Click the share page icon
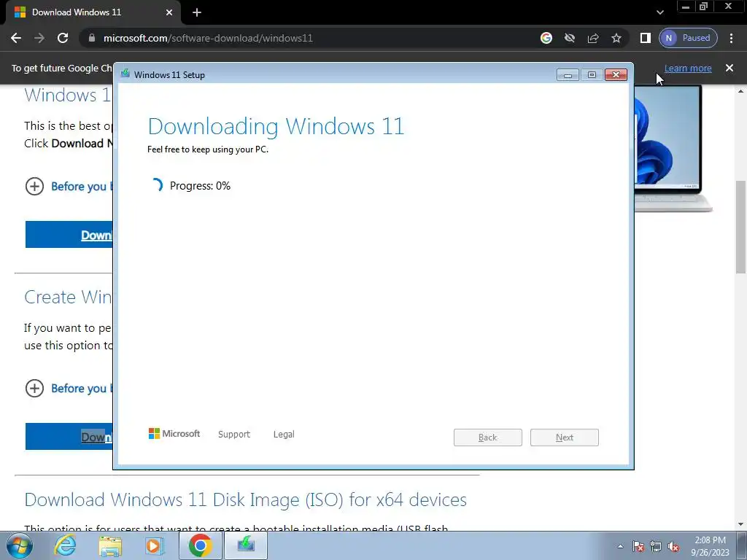Screen dimensions: 747x560 [x=593, y=38]
